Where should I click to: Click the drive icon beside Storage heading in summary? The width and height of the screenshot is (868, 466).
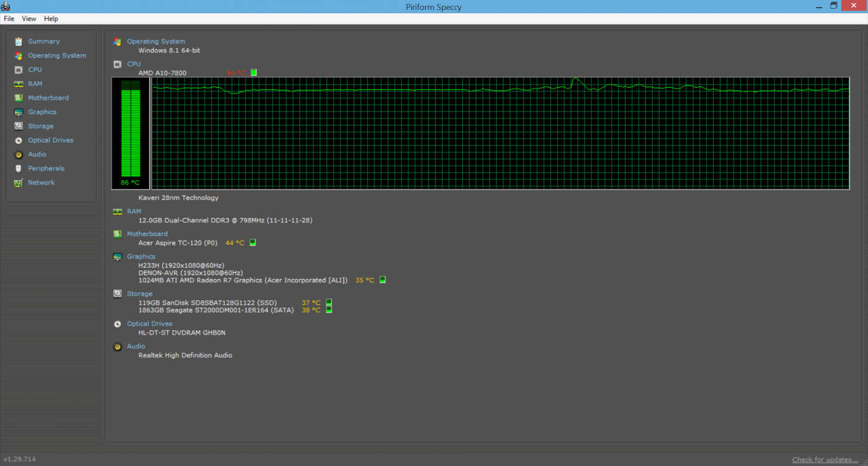(118, 294)
